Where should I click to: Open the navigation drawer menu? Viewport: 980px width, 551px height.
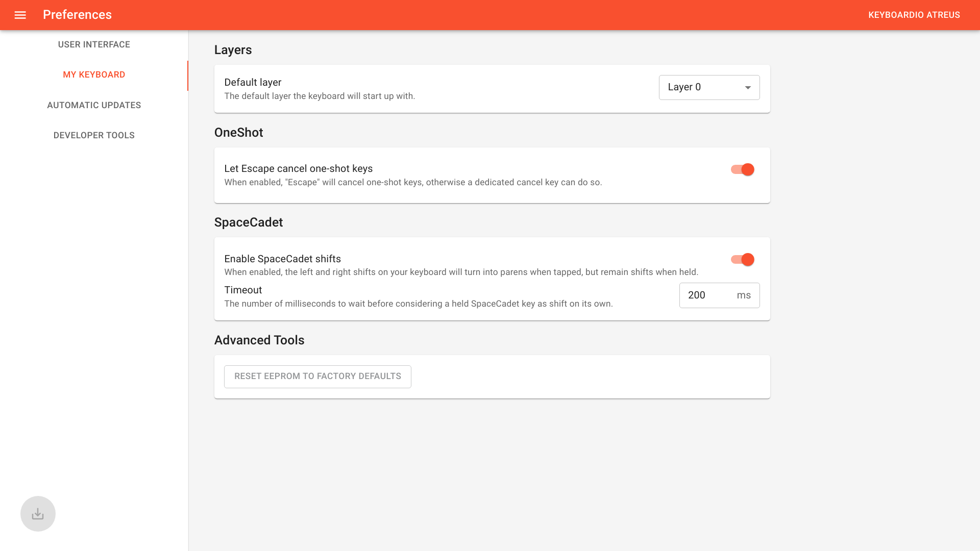tap(20, 15)
